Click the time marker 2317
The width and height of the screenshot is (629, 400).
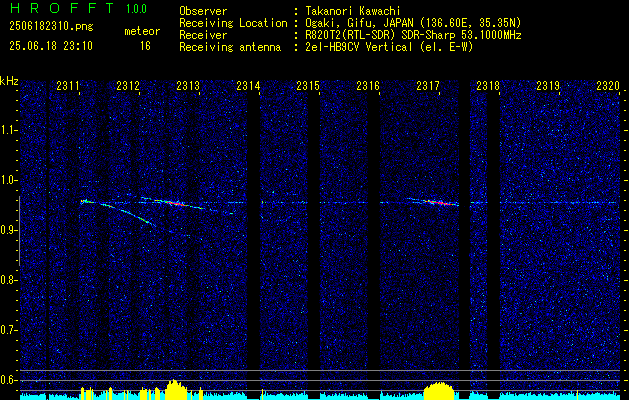point(428,86)
